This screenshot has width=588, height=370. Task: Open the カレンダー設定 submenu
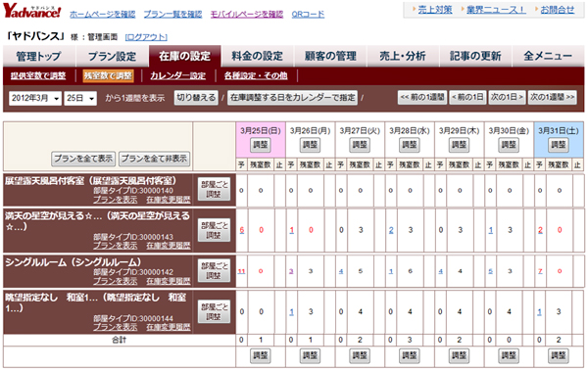(177, 75)
